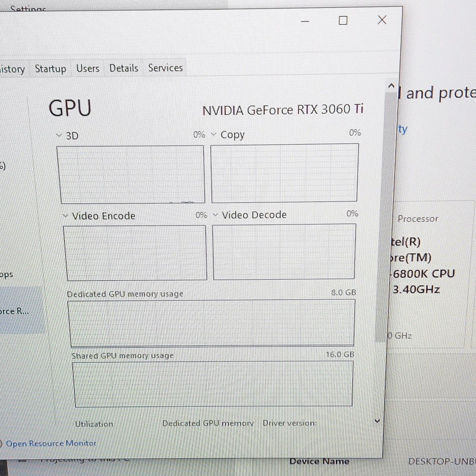Switch to the Startup tab
476x476 pixels.
click(x=50, y=69)
